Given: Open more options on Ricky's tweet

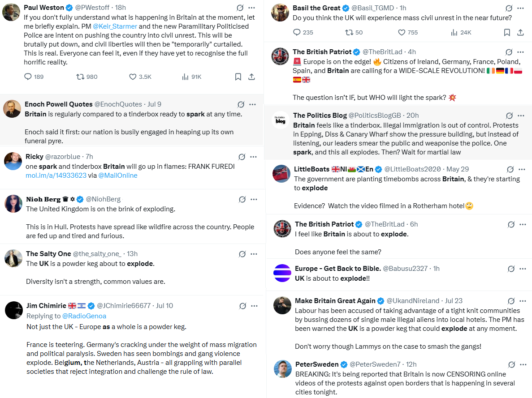Looking at the screenshot, I should [254, 157].
